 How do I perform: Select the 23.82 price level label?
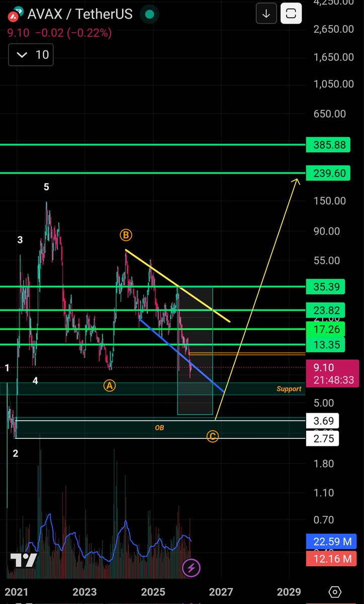pyautogui.click(x=326, y=310)
